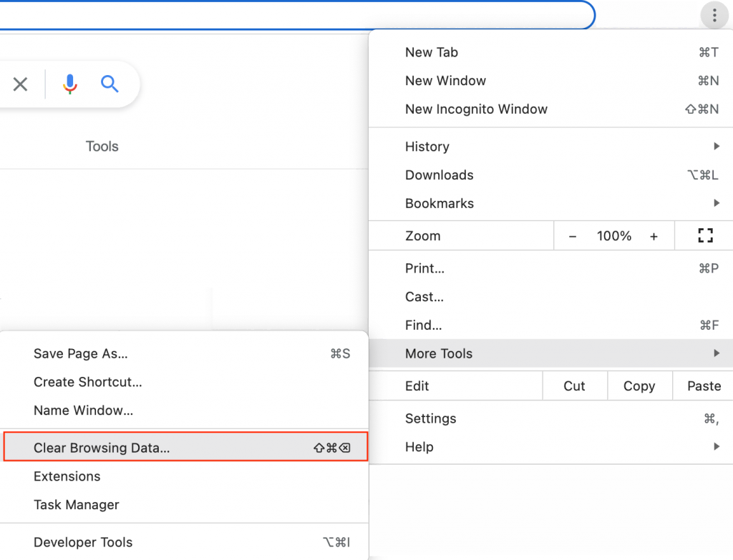Click inside the address bar field
Image resolution: width=733 pixels, height=560 pixels.
click(286, 14)
